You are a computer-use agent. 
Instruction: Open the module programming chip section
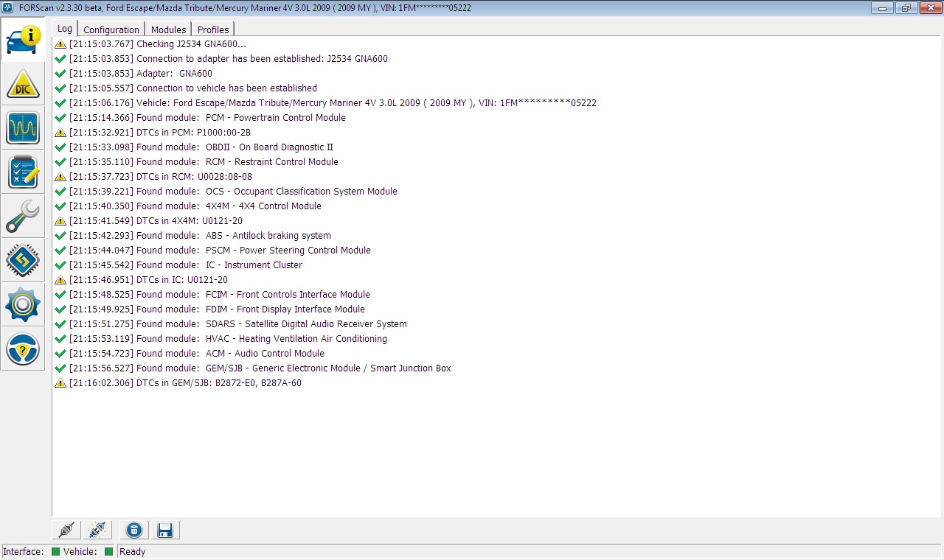click(x=23, y=261)
